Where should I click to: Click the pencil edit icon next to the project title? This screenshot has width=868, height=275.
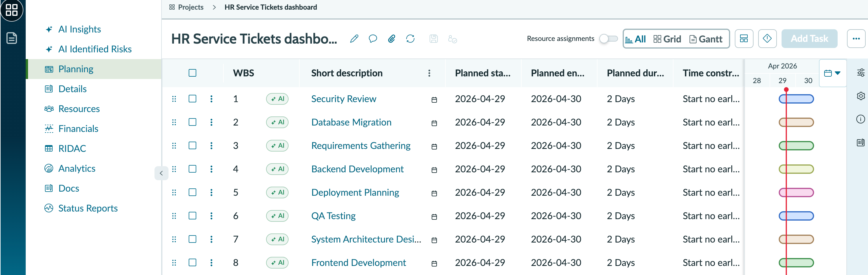(x=354, y=39)
